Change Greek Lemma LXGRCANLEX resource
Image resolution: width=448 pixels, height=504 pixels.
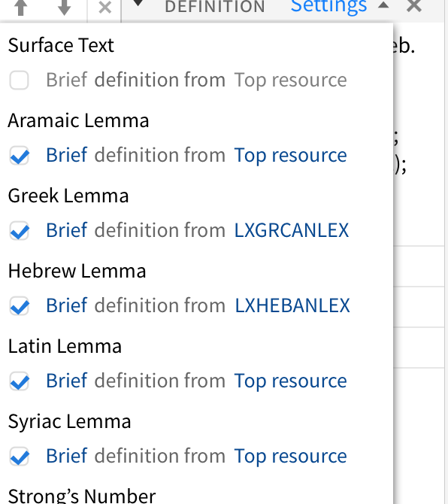[292, 230]
